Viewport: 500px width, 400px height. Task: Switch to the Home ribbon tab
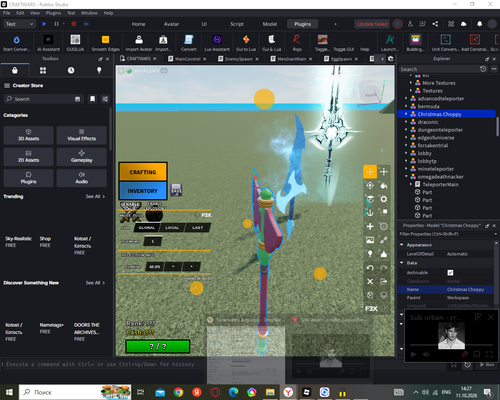[x=138, y=24]
